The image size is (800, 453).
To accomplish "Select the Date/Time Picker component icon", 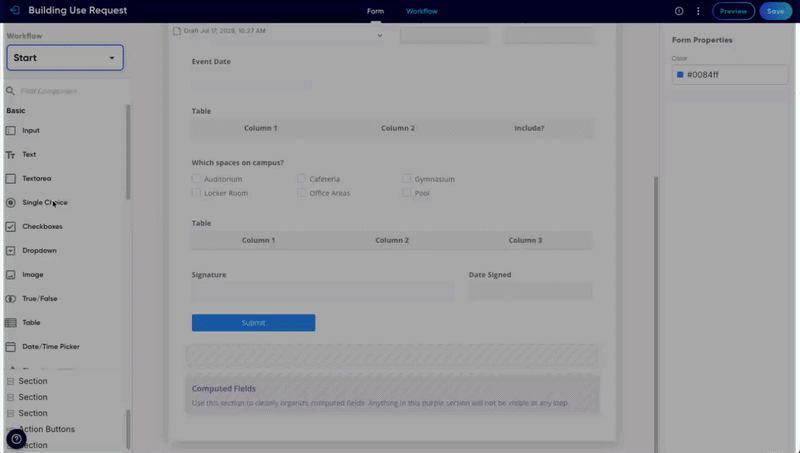I will tap(11, 346).
